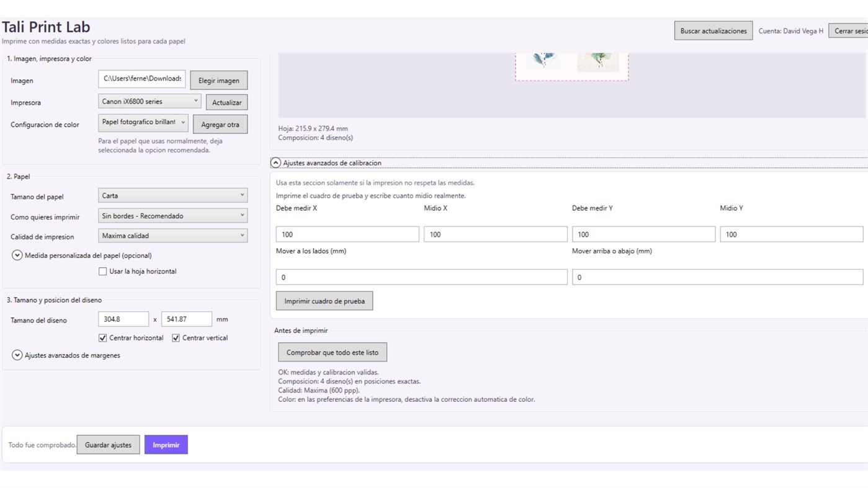Click the Todo fue comprobado status text

coord(42,445)
